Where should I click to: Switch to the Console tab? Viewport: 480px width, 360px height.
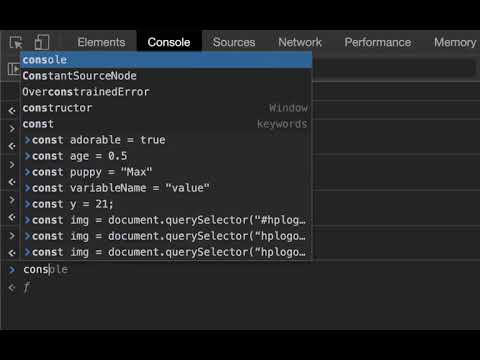pyautogui.click(x=169, y=42)
